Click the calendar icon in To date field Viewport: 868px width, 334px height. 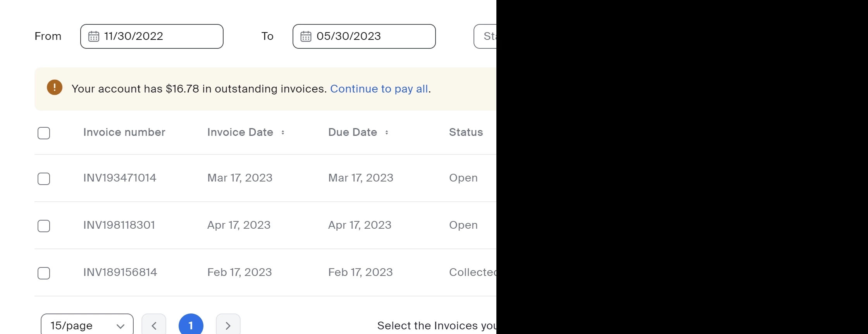click(x=306, y=36)
